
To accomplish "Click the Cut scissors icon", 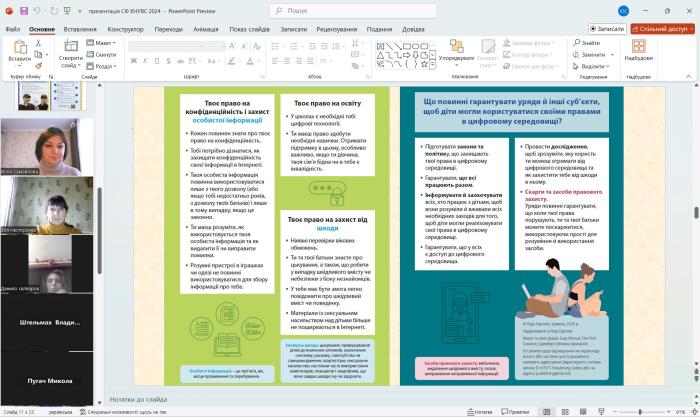I will click(x=38, y=43).
